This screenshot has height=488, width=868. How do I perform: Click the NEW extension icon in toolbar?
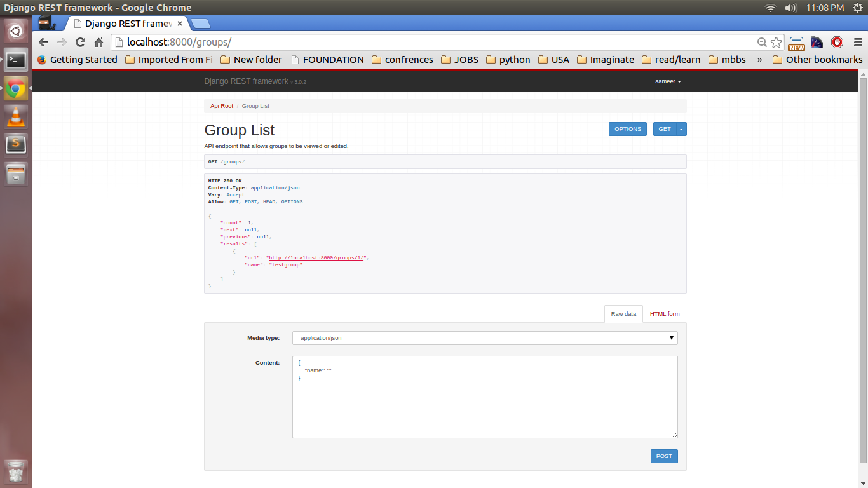[796, 43]
